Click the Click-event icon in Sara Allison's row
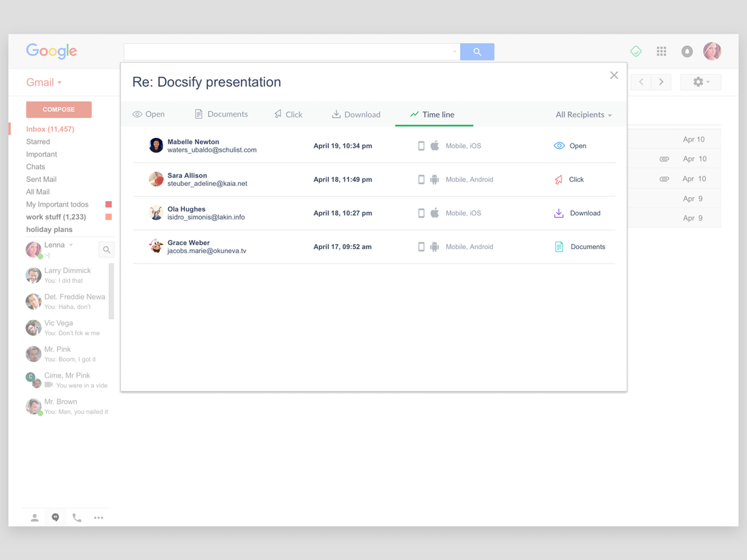This screenshot has height=560, width=747. click(558, 180)
